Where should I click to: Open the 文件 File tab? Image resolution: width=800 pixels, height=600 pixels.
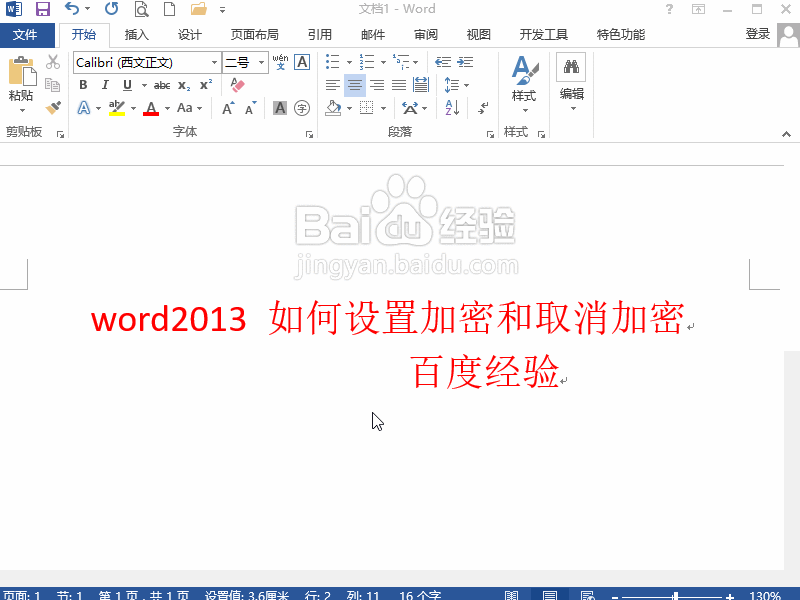click(25, 35)
